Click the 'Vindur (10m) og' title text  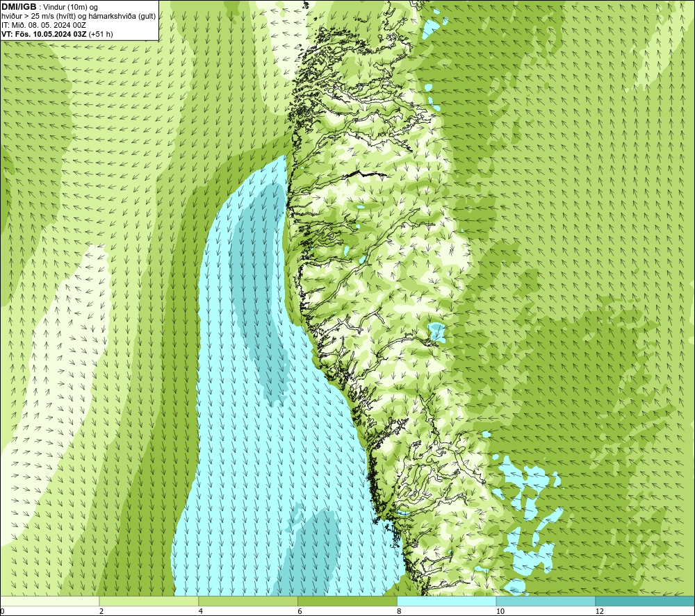(x=70, y=8)
